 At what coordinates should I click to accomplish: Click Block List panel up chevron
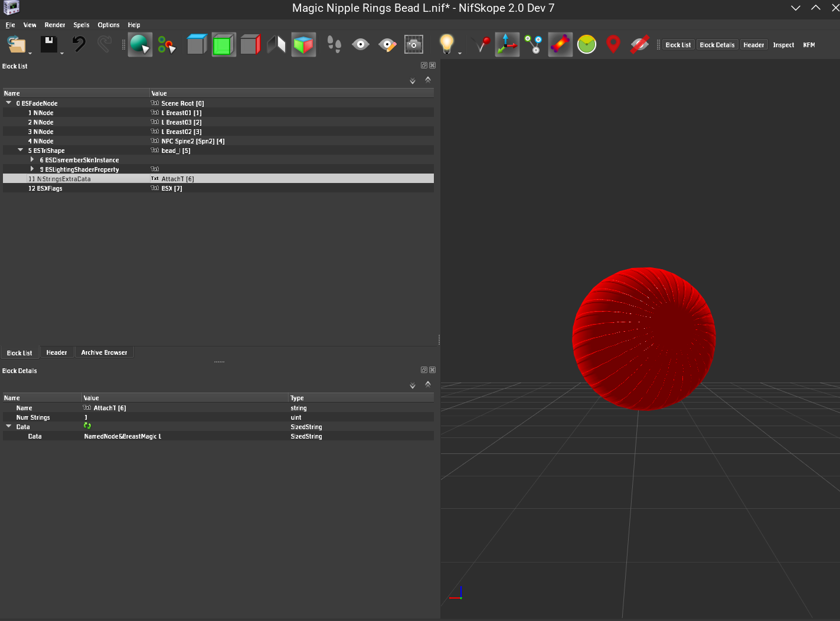(x=428, y=79)
